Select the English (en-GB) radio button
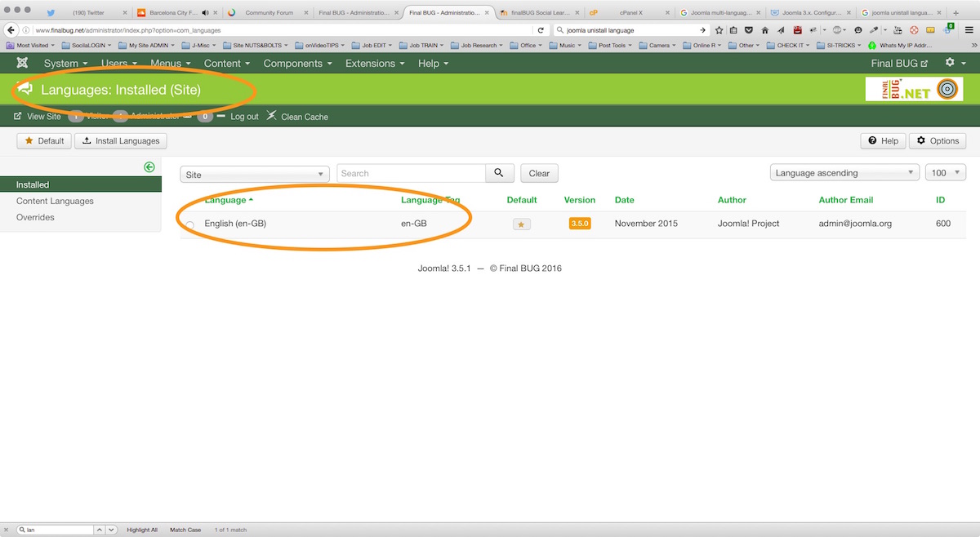 click(190, 224)
